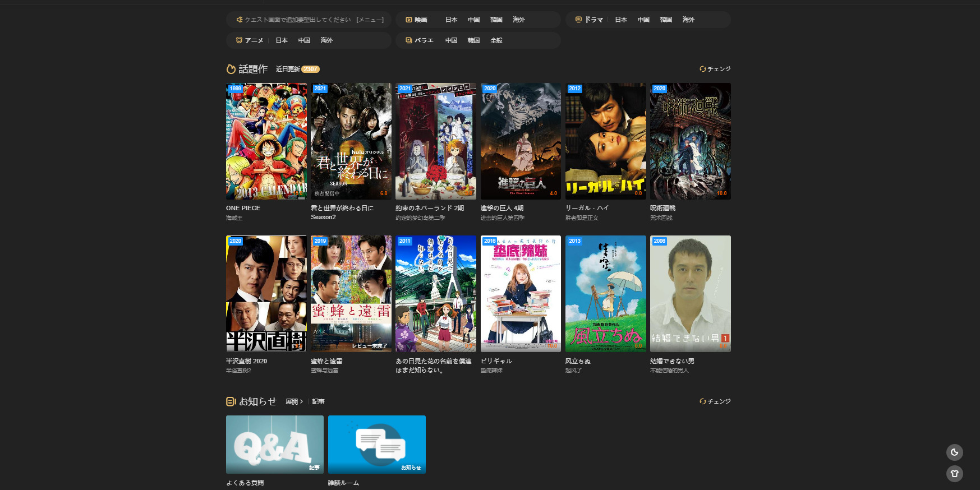Open the 映画 category
Image resolution: width=980 pixels, height=490 pixels.
point(421,20)
